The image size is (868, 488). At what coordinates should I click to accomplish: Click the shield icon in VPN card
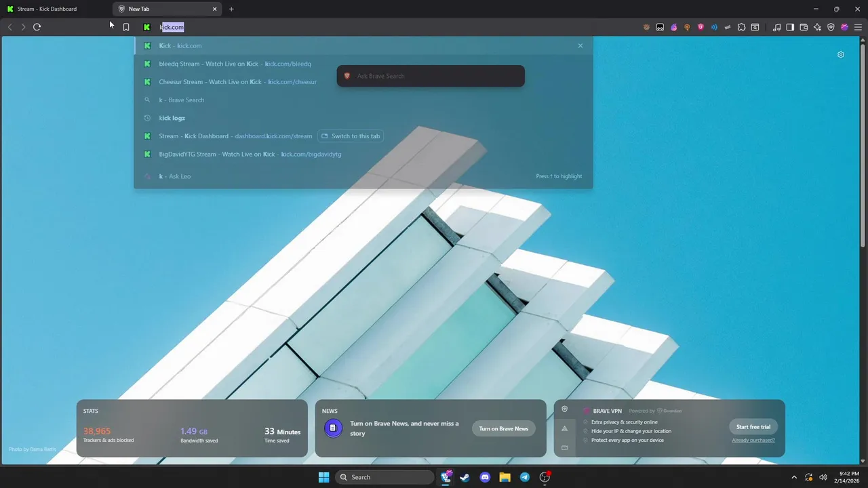coord(564,409)
